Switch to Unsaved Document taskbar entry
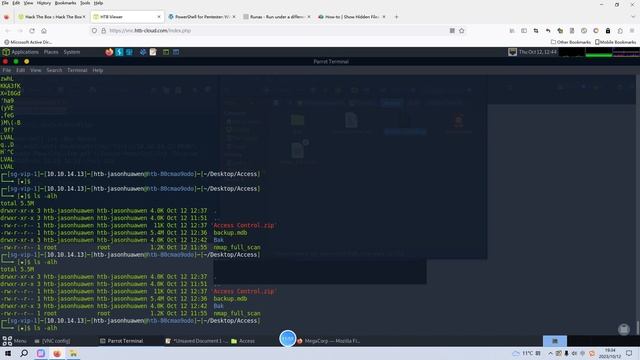Image resolution: width=640 pixels, height=360 pixels. [197, 341]
